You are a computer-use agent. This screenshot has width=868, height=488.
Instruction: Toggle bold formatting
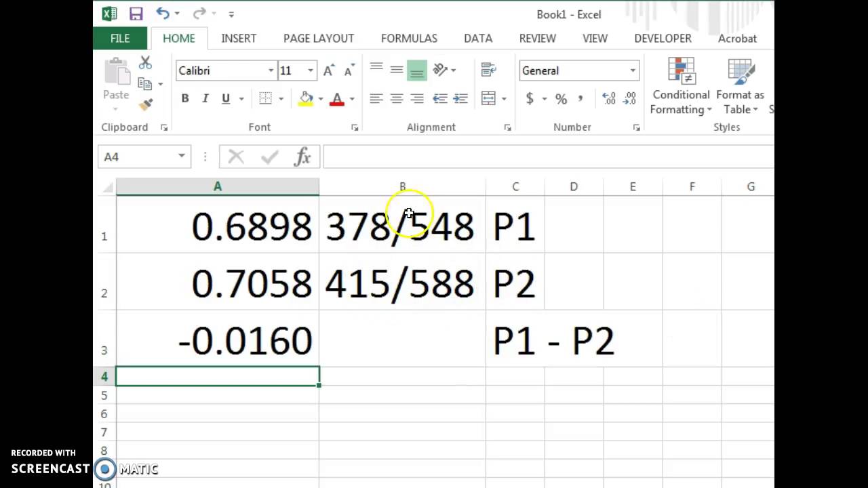(184, 98)
